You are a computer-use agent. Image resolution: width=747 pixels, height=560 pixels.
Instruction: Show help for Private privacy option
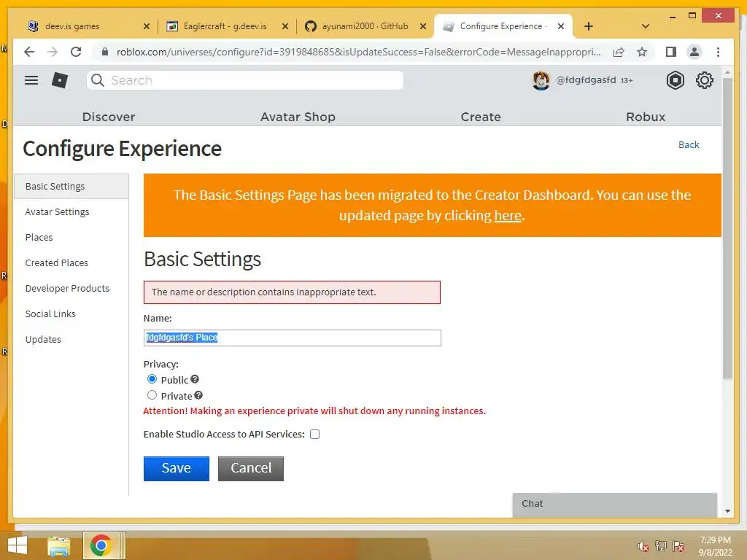pyautogui.click(x=198, y=395)
